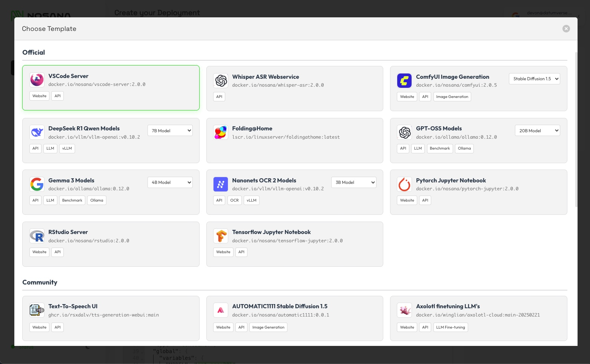Click the Whisper ASR Webservice OpenAI icon
Screen dimensions: 590x364
coord(221,81)
